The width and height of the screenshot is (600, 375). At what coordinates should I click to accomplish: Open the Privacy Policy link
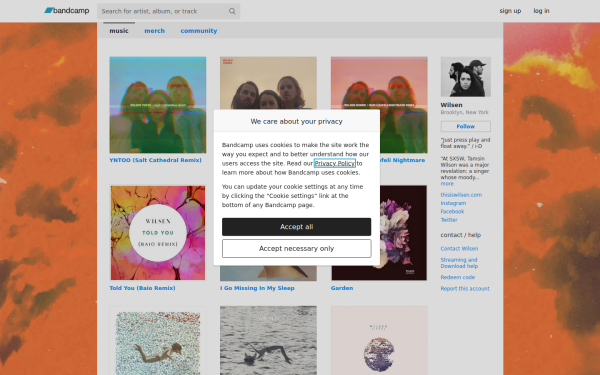tap(335, 163)
